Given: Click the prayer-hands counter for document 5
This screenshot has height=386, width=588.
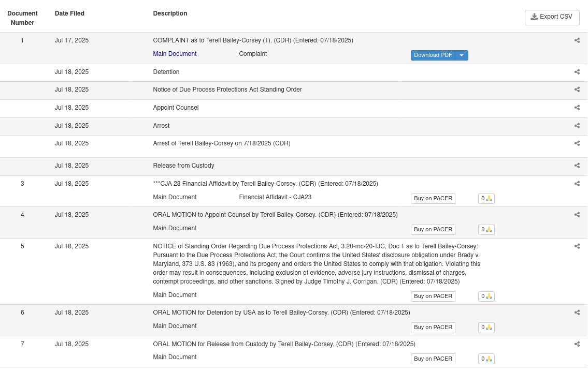Looking at the screenshot, I should tap(486, 296).
